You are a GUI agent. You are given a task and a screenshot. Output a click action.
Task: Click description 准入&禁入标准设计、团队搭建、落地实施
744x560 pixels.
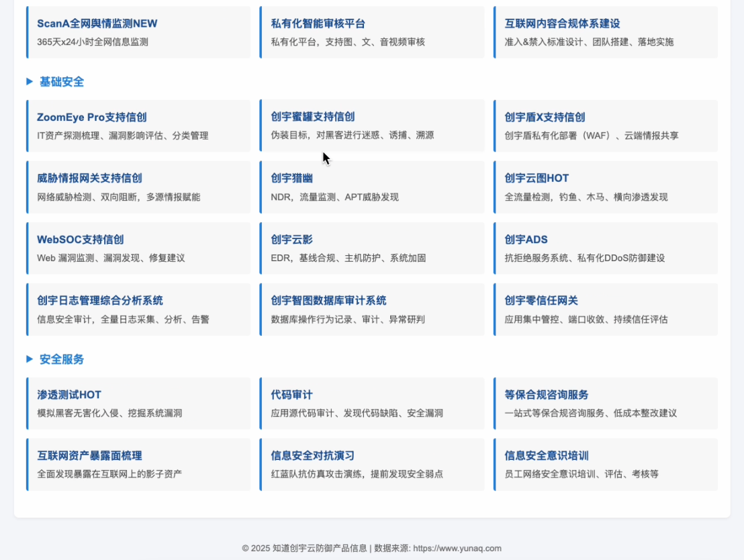[589, 42]
